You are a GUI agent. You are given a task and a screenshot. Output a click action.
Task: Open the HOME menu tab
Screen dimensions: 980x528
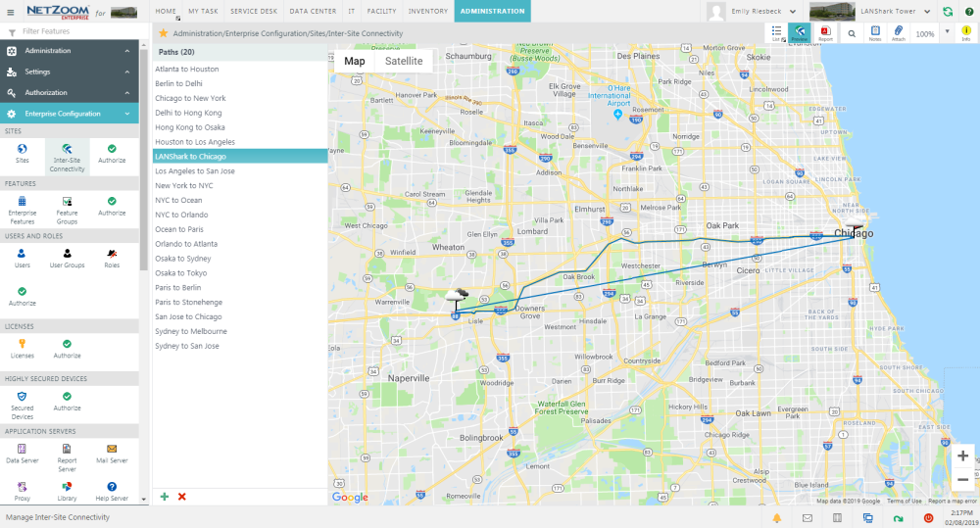tap(166, 11)
